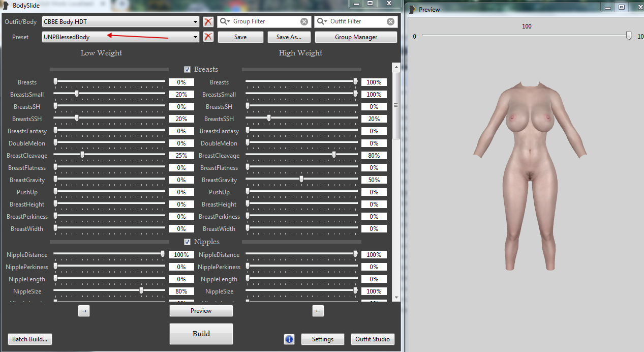Screen dimensions: 644x352
Task: Click the right arrow button under Low Weight
Action: [x=84, y=311]
